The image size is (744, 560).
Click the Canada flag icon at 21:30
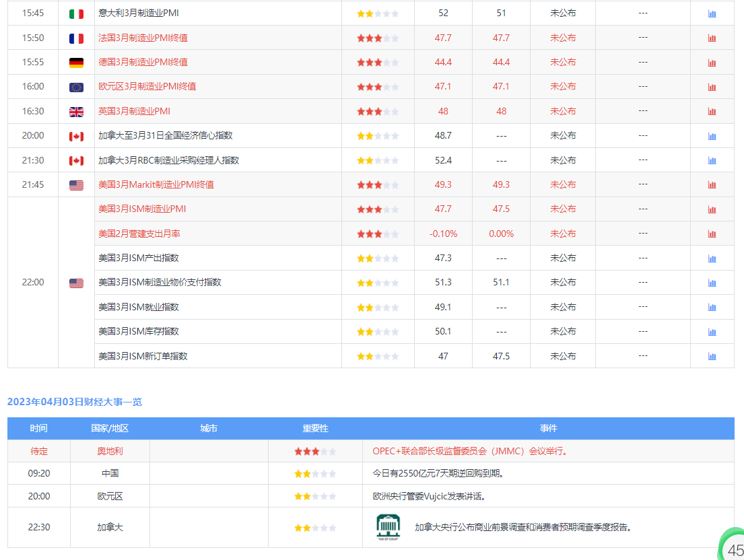tap(76, 161)
